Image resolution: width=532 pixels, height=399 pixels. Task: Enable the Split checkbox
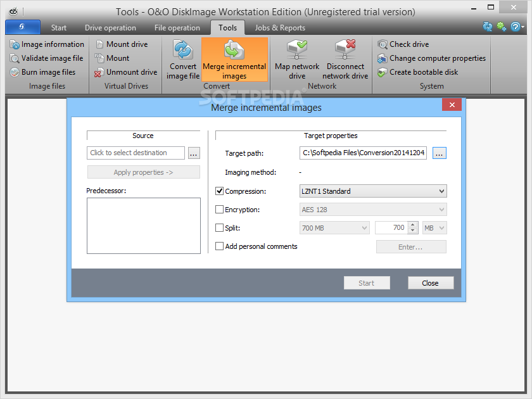coord(220,227)
